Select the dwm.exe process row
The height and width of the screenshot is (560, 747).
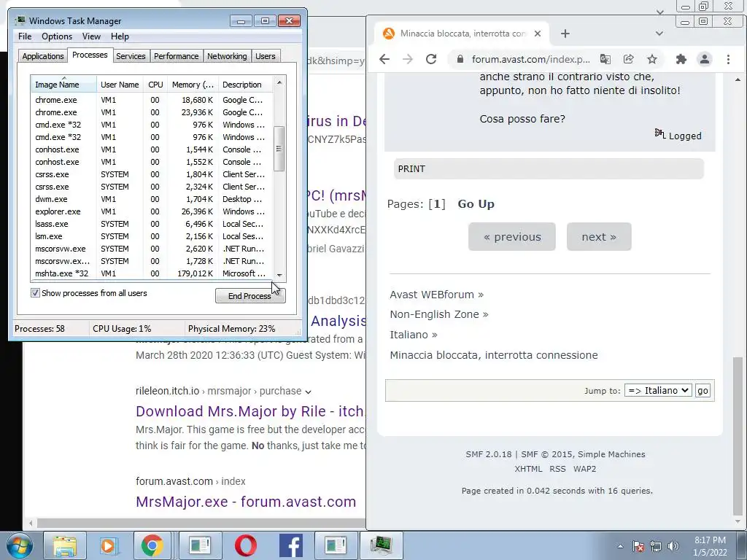152,199
